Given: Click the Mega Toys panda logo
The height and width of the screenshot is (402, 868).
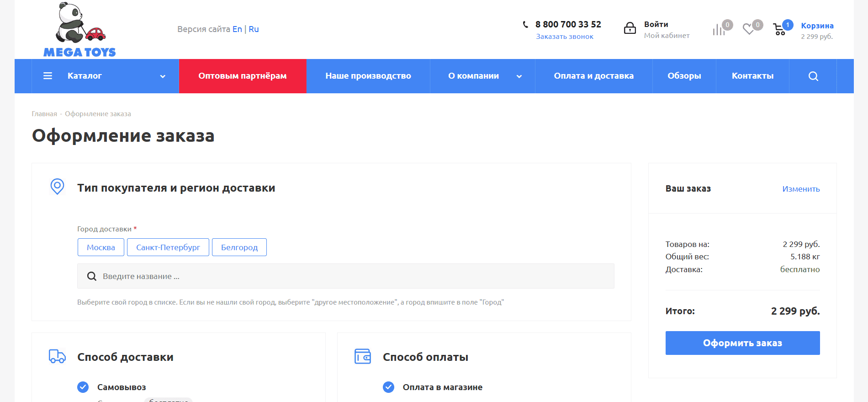Looking at the screenshot, I should click(x=79, y=30).
